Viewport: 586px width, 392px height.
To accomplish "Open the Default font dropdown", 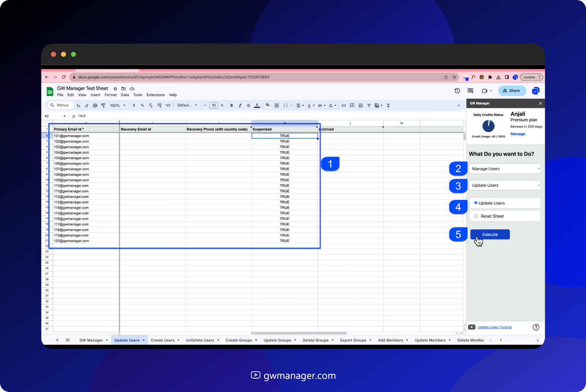I will (187, 106).
